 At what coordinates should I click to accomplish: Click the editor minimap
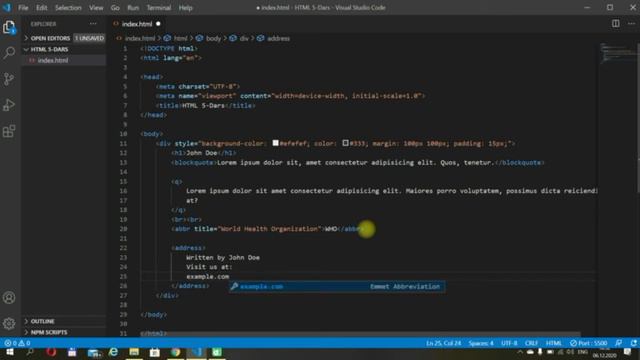(618, 53)
